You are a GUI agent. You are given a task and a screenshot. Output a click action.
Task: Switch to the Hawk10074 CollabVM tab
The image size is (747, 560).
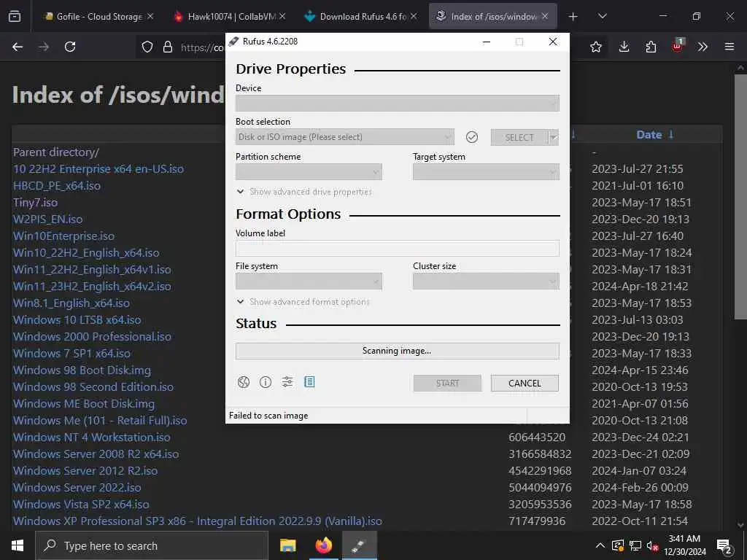pyautogui.click(x=231, y=16)
